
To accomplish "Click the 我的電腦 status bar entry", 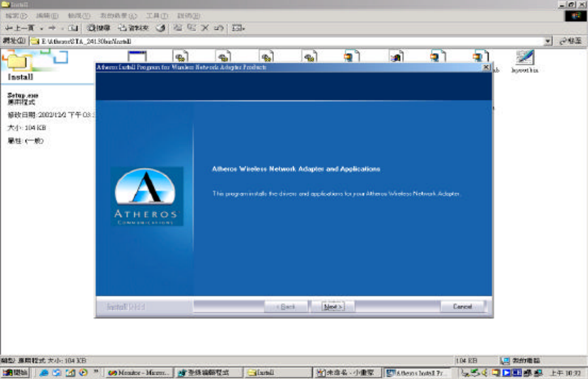I will pyautogui.click(x=521, y=361).
